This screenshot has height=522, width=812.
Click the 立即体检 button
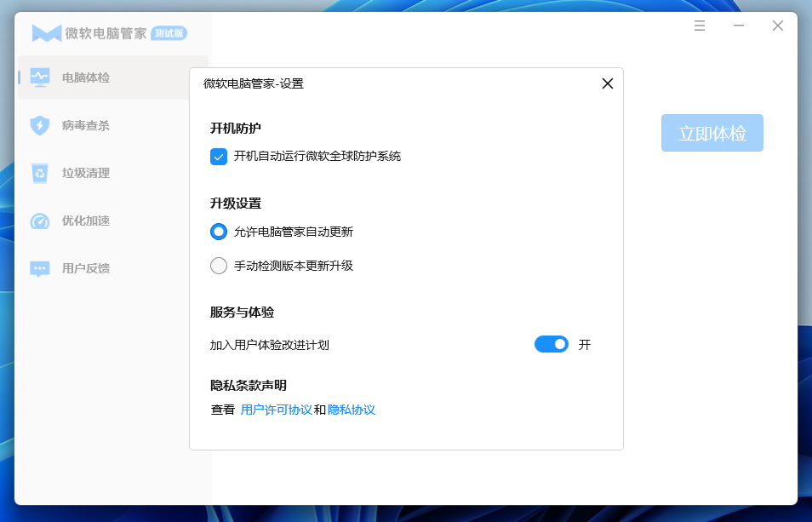tap(712, 133)
